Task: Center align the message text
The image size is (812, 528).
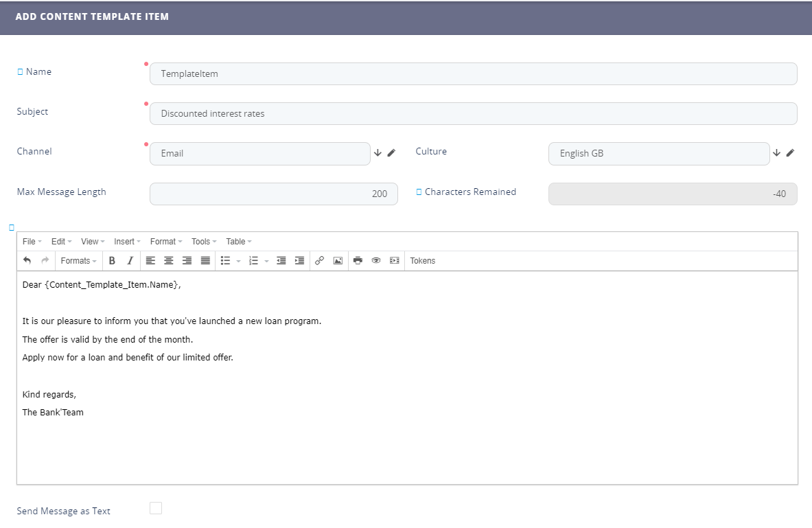Action: click(168, 261)
